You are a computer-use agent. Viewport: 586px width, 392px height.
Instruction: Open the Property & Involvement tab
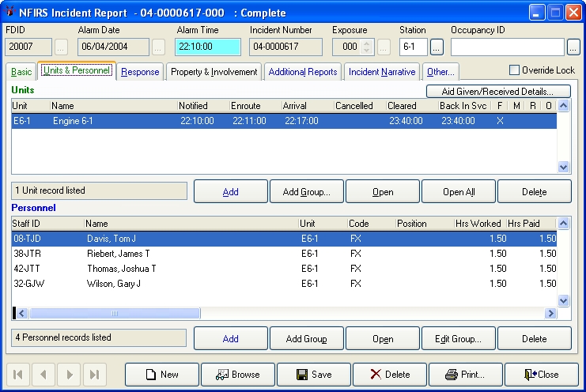point(214,72)
